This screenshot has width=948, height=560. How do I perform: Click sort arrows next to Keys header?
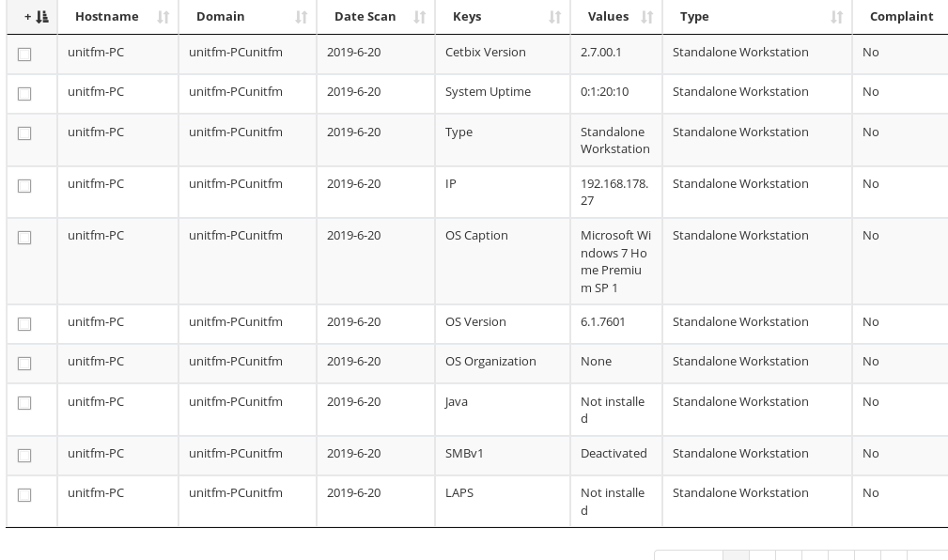pos(554,17)
